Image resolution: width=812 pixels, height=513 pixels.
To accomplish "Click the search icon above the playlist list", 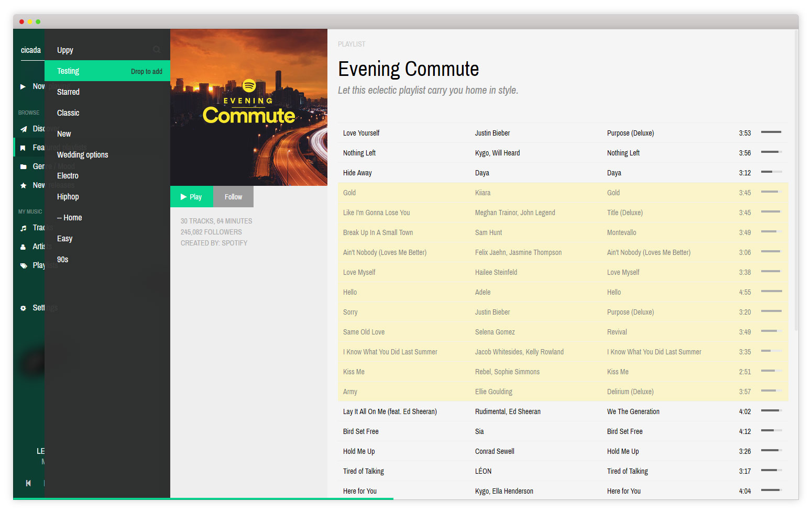I will (x=157, y=50).
